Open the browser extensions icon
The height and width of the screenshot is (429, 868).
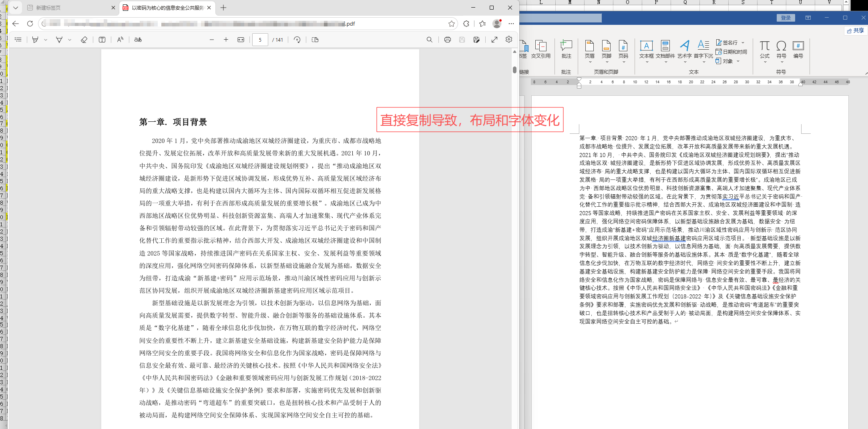(x=466, y=24)
